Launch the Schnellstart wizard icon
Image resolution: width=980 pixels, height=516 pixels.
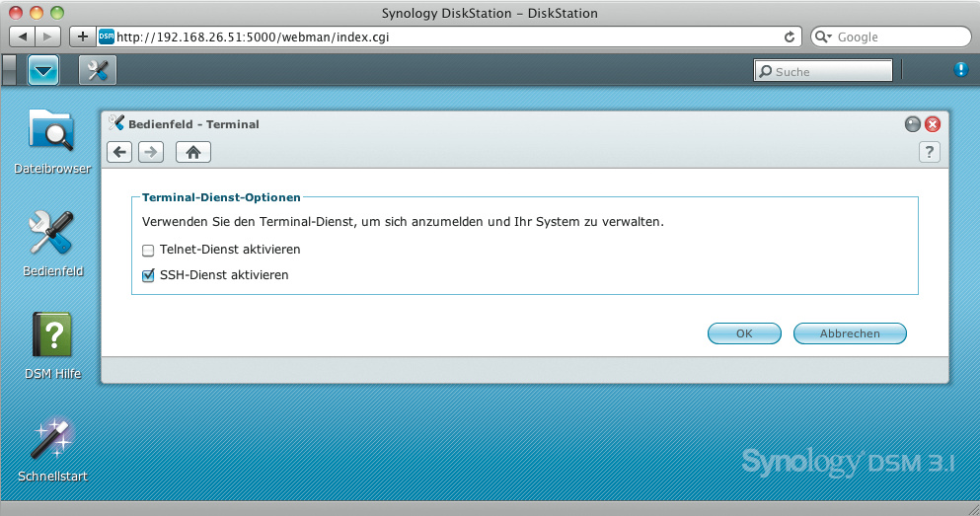pyautogui.click(x=52, y=437)
